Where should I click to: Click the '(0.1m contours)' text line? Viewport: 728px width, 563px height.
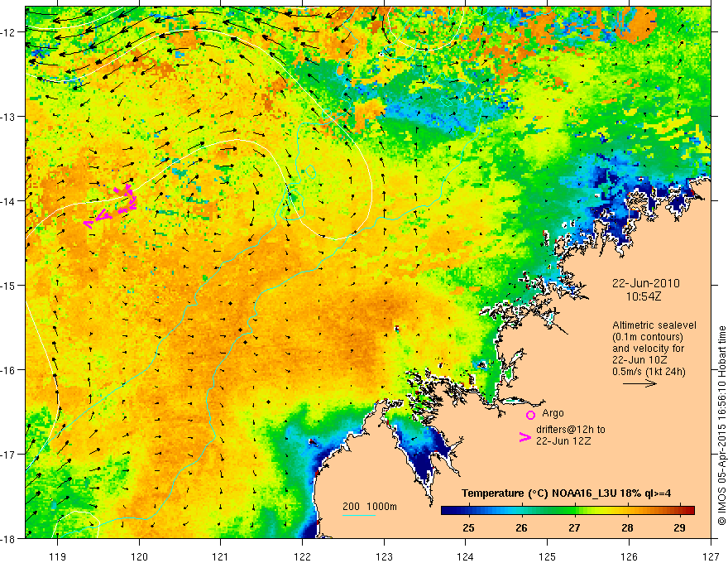[x=647, y=337]
